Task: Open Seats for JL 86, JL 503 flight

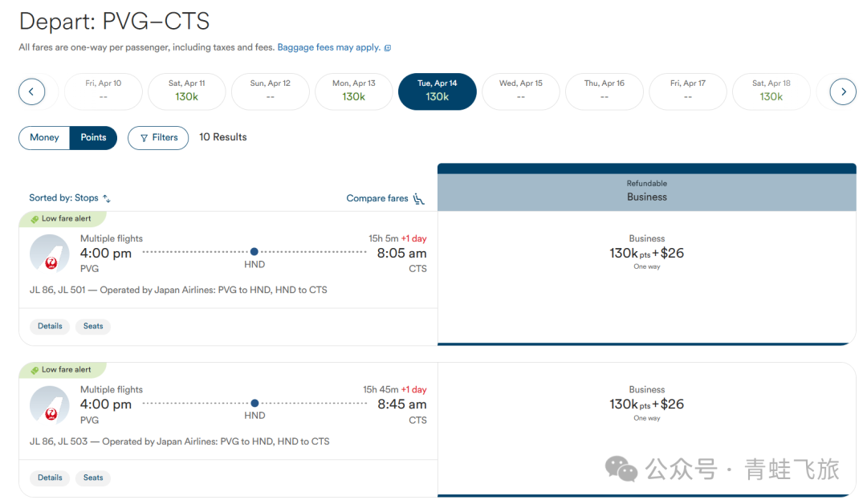Action: 93,478
